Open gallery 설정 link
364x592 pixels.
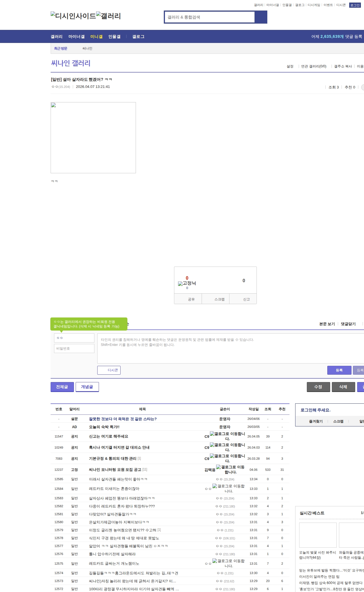pos(290,66)
